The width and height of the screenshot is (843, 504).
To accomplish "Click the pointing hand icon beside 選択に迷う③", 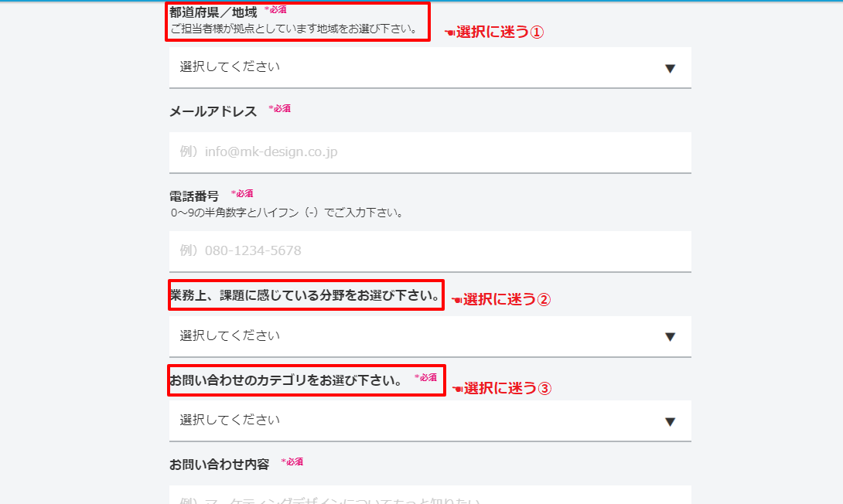I will pos(457,389).
